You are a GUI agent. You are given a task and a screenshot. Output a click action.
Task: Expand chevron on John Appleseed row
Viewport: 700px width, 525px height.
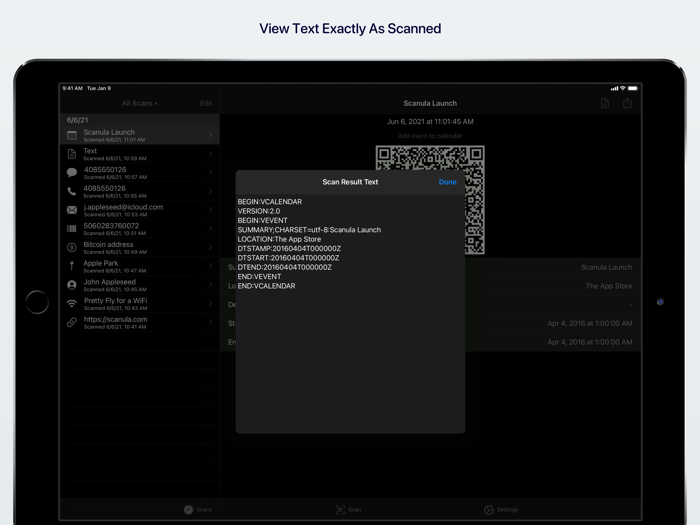tap(210, 285)
